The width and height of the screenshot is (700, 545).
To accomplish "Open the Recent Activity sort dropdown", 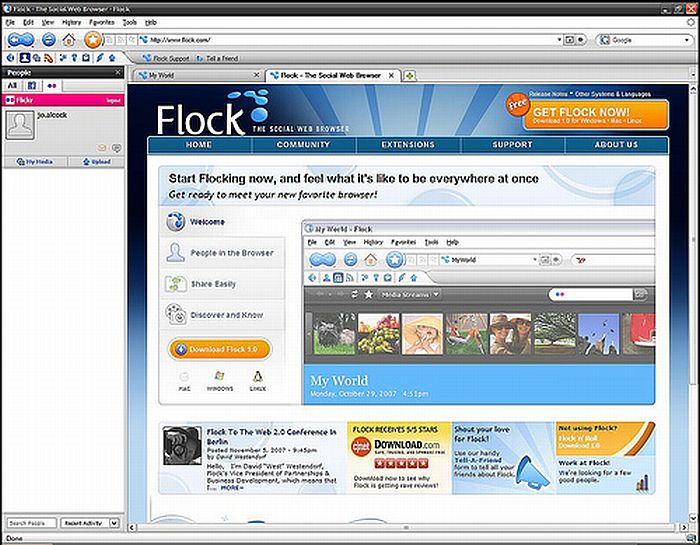I will tap(90, 523).
